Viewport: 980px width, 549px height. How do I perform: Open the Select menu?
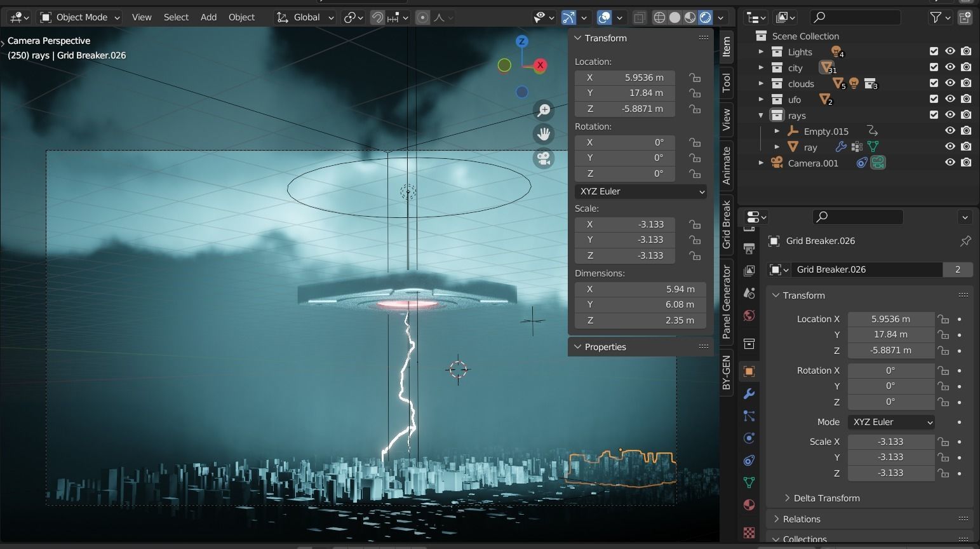click(176, 17)
